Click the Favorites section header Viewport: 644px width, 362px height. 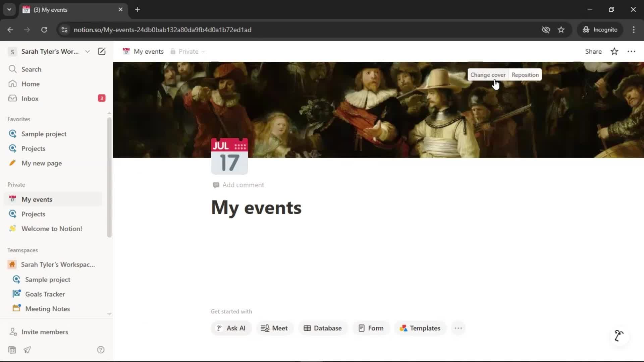19,119
